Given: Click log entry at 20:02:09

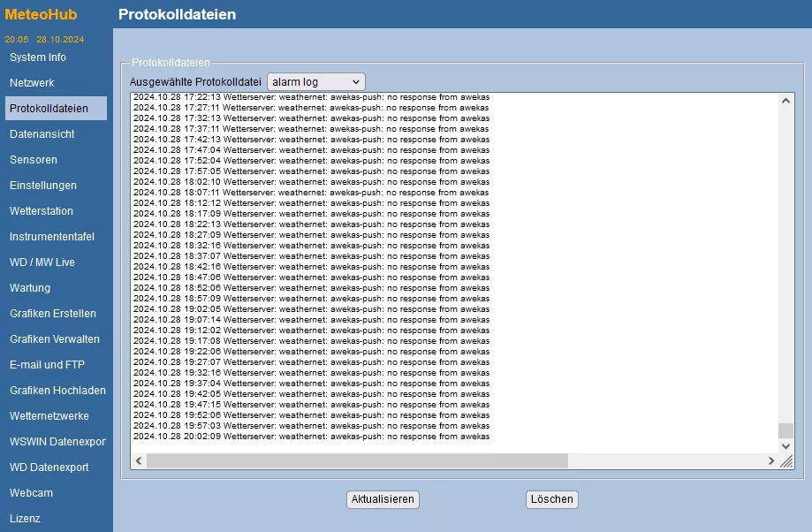Looking at the screenshot, I should (311, 437).
